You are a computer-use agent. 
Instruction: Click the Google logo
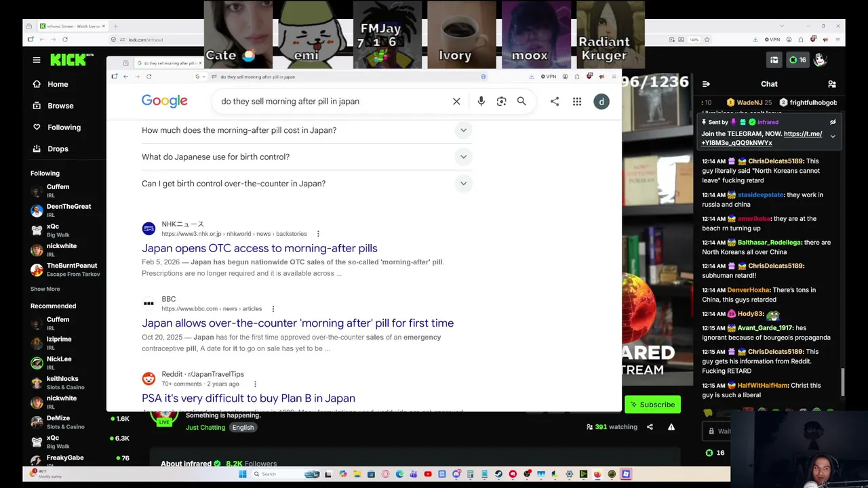coord(165,102)
